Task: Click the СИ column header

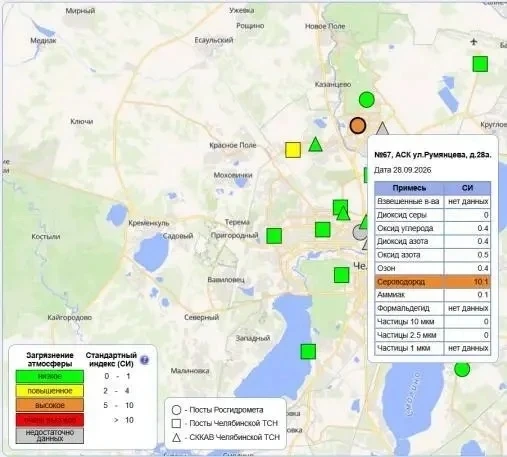Action: pos(467,188)
